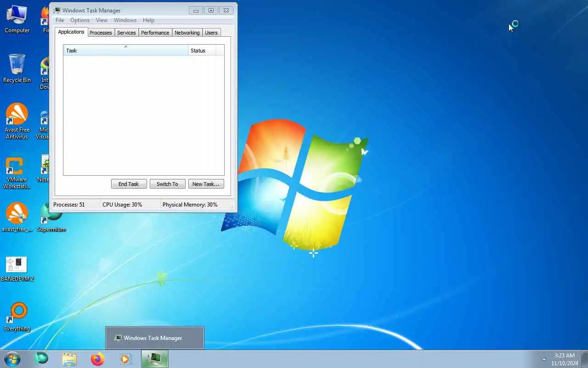Select the BANEDEVM 2 file icon
The width and height of the screenshot is (588, 368).
pyautogui.click(x=17, y=269)
